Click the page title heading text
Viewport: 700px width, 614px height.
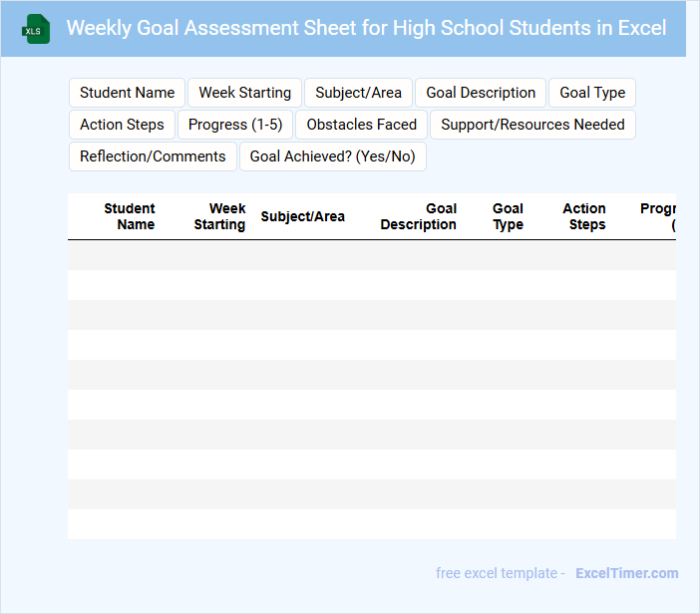tap(366, 28)
